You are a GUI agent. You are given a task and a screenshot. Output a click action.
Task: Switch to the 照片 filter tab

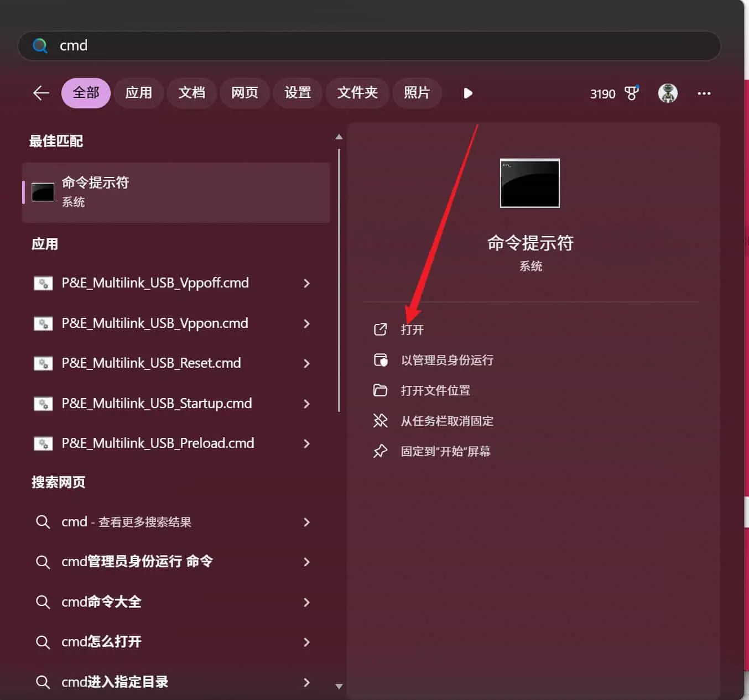417,93
